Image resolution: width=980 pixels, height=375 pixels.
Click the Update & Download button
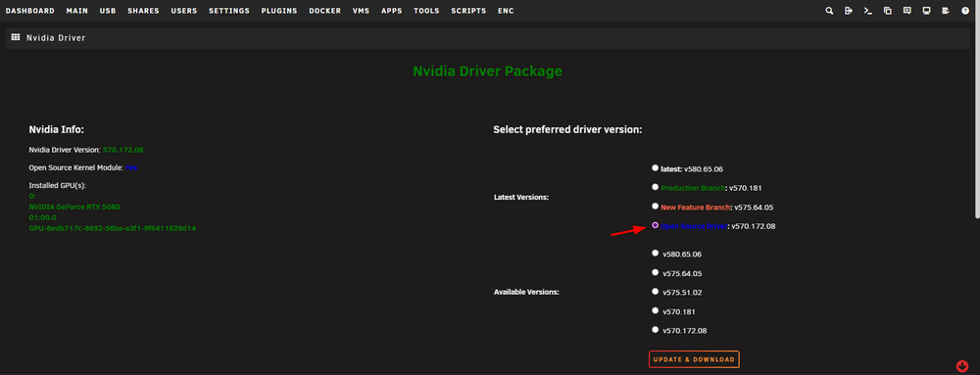[x=694, y=359]
